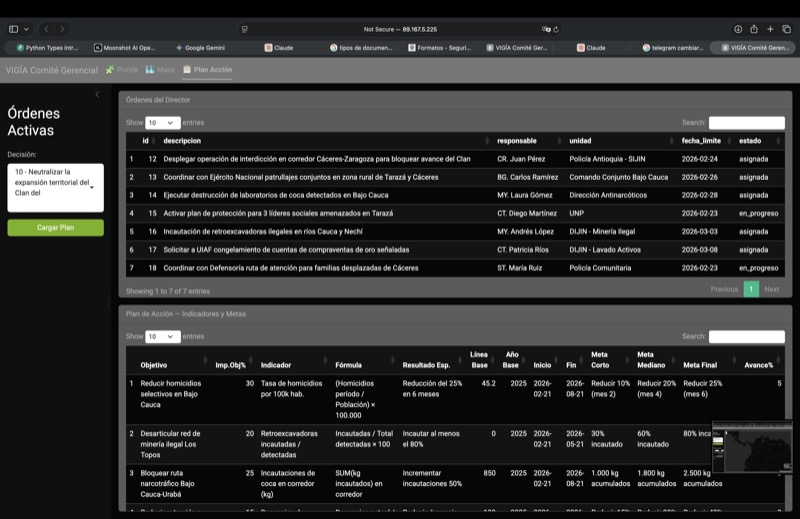800x519 pixels.
Task: Go to the Next page of orders
Action: pyautogui.click(x=771, y=289)
